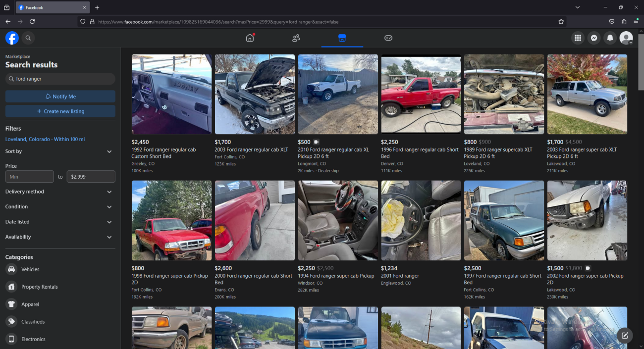Click the compose new message icon

pos(625,335)
